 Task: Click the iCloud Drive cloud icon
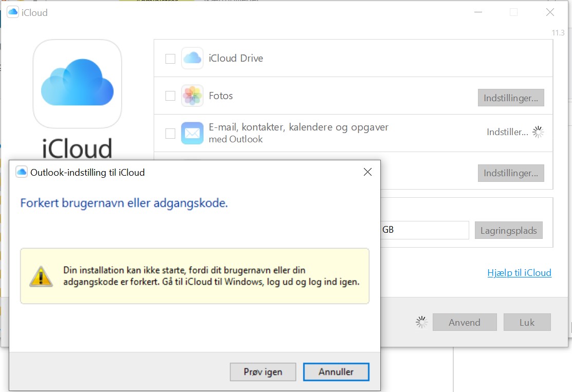(192, 59)
